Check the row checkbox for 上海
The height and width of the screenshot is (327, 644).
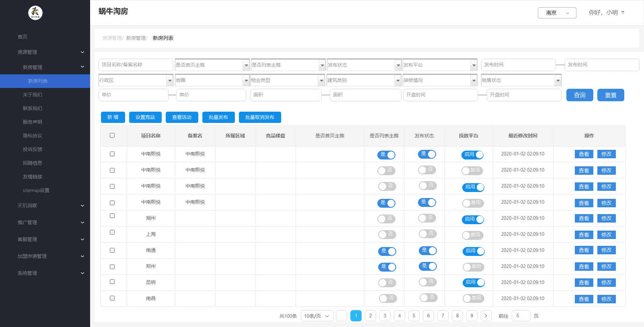pyautogui.click(x=112, y=232)
